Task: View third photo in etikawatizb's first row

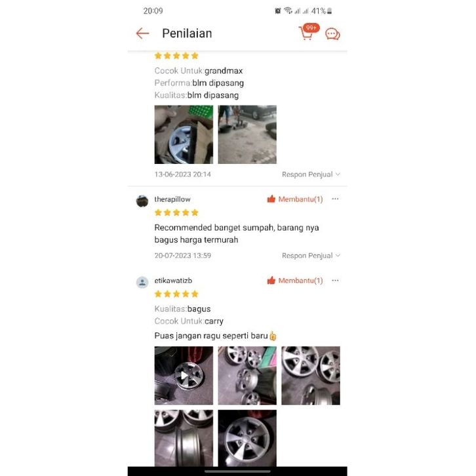Action: click(x=311, y=376)
